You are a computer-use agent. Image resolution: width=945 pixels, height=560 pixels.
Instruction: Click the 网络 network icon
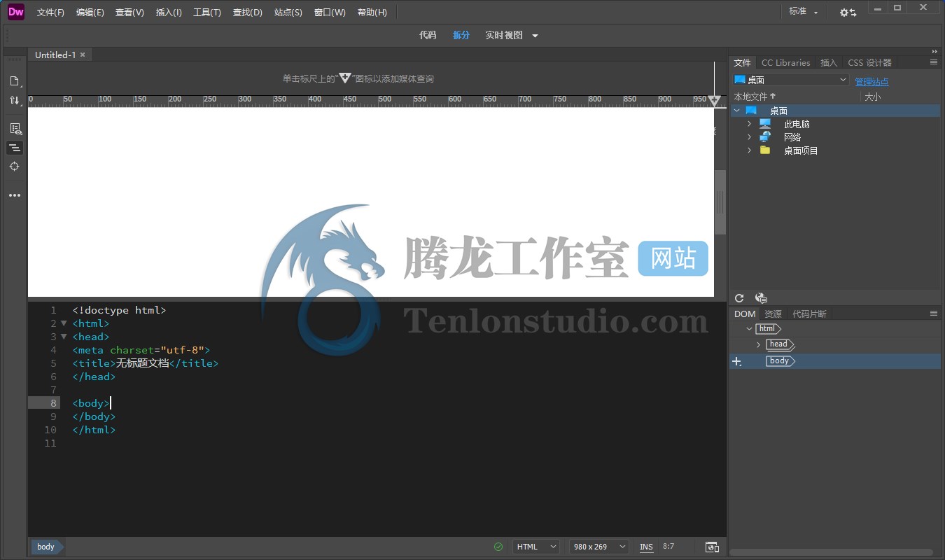tap(765, 136)
